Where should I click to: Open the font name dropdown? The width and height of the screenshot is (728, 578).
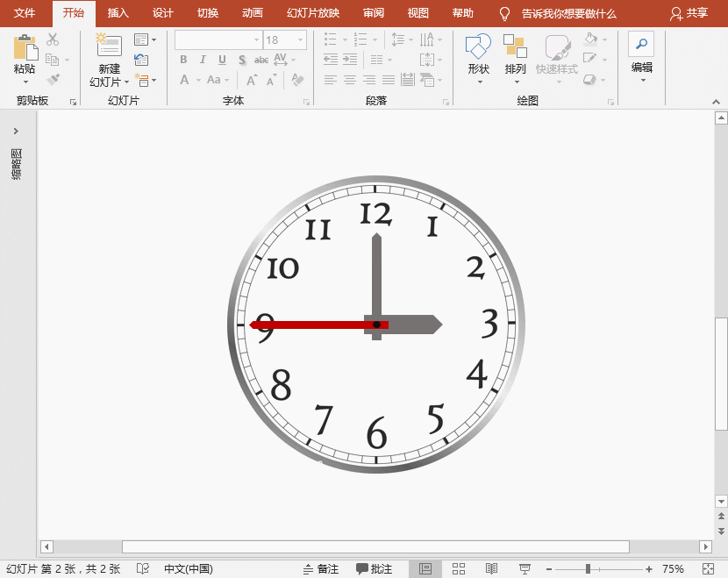pos(256,40)
